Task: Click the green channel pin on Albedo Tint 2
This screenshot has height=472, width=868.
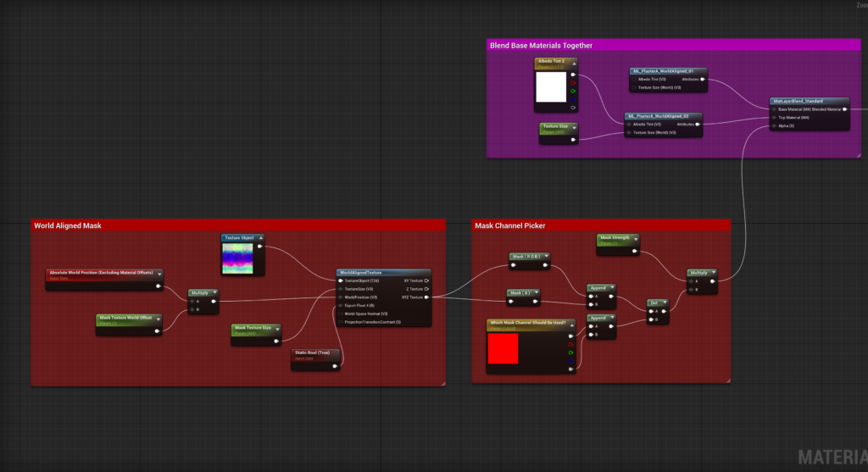Action: 573,91
